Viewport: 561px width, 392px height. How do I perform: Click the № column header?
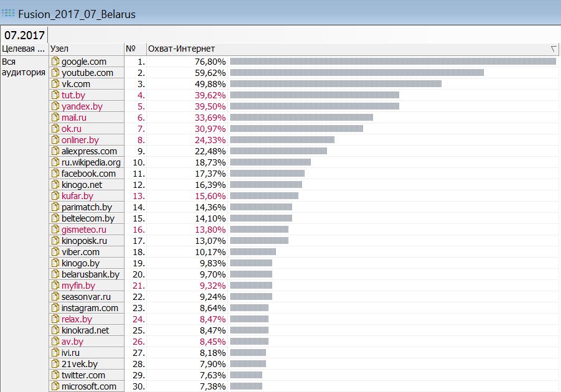click(x=134, y=49)
